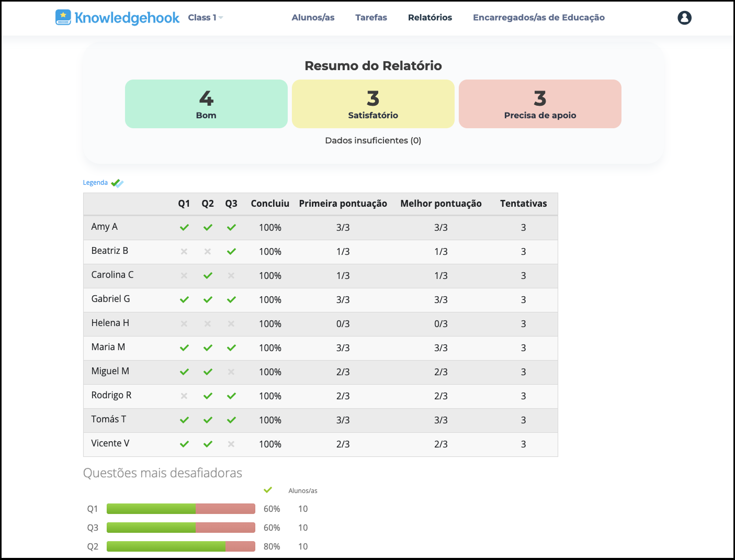
Task: Click Rodrigo R's Q1 cross mark
Action: pos(184,396)
